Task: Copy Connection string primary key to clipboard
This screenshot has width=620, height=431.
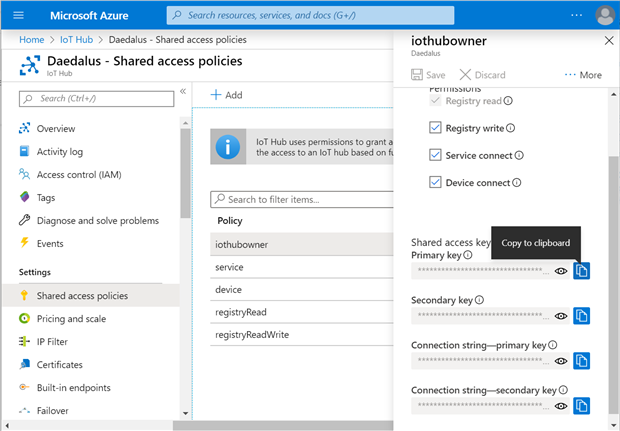Action: [581, 361]
